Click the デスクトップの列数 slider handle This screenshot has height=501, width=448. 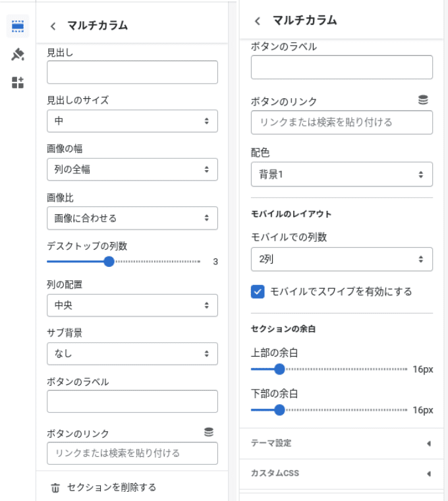click(x=109, y=261)
